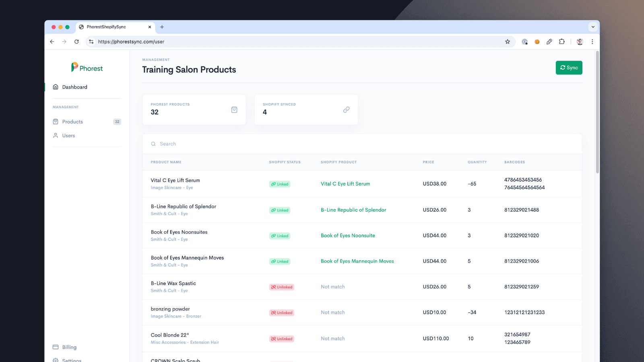Open Dashboard using the home icon
Screen dimensions: 644x362
(x=56, y=87)
